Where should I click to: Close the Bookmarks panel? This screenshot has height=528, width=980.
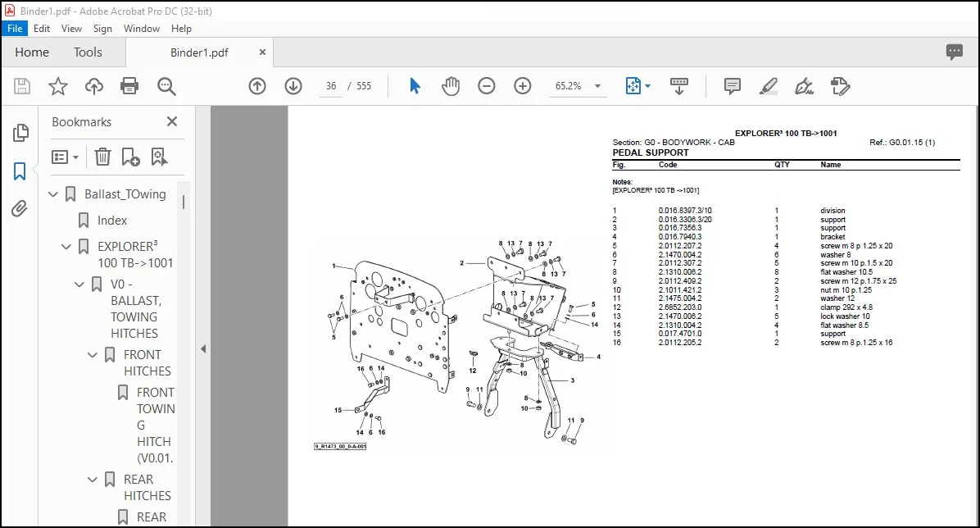pyautogui.click(x=172, y=121)
